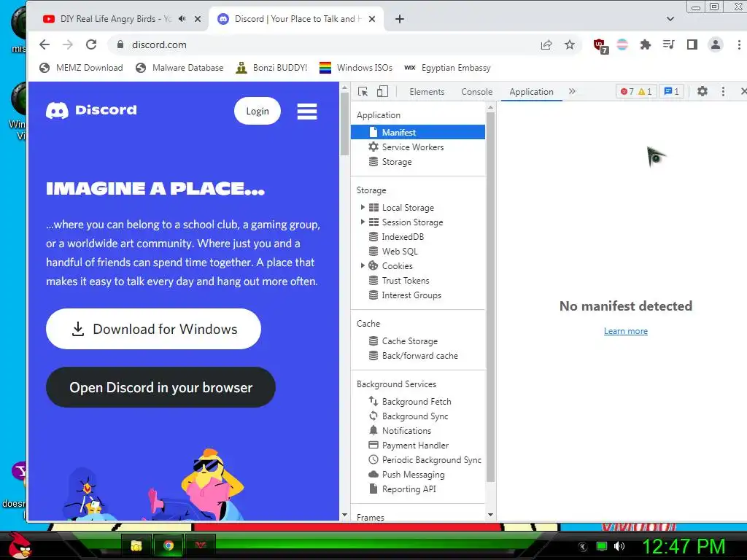This screenshot has height=560, width=747.
Task: Click the taskbar volume speaker icon
Action: [x=619, y=546]
